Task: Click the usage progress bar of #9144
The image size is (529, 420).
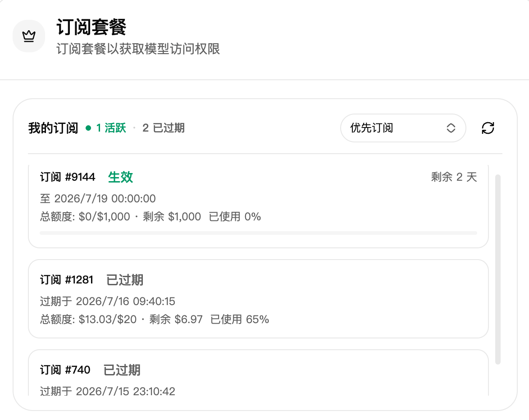Action: coord(259,233)
